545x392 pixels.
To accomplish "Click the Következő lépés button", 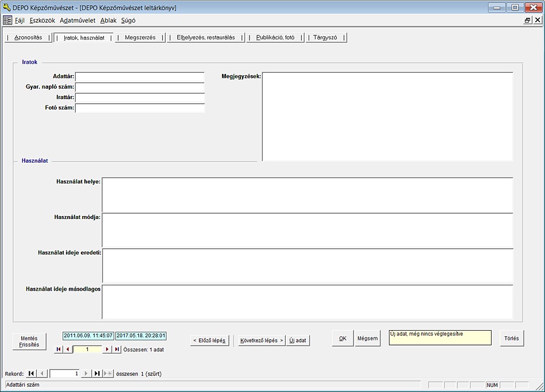I will [x=262, y=340].
